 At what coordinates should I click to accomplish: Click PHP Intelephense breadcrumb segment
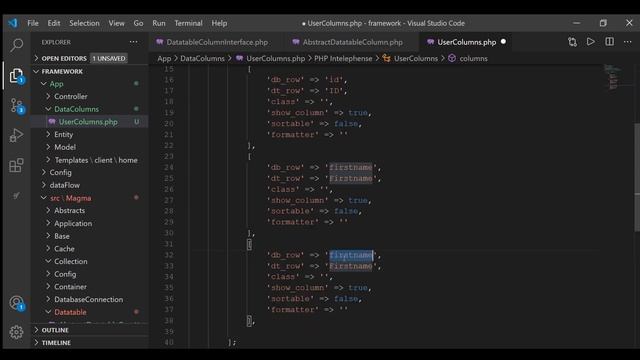click(343, 58)
